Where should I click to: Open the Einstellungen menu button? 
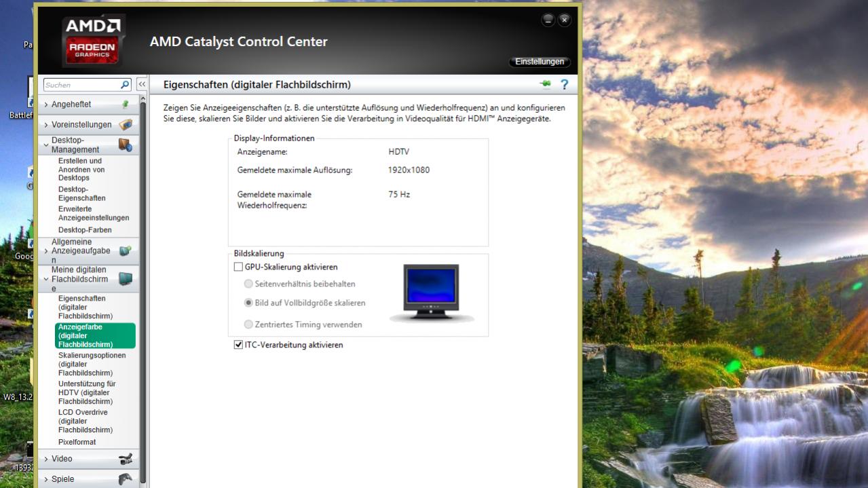coord(540,62)
